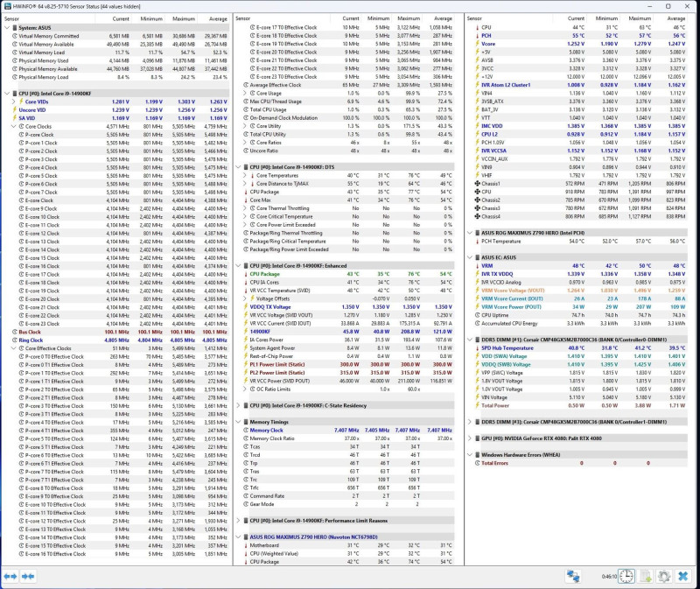The width and height of the screenshot is (700, 589).
Task: Open remote network sensor monitoring icon
Action: coord(573,577)
